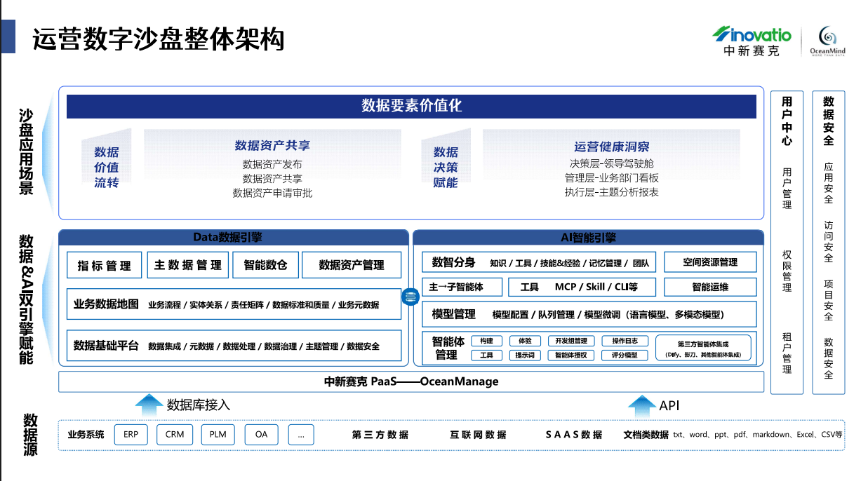Click 执行层-主题分析报表 text

click(612, 192)
